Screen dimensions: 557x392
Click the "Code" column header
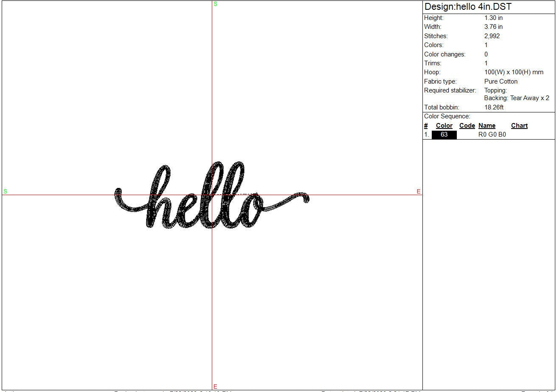tap(467, 126)
